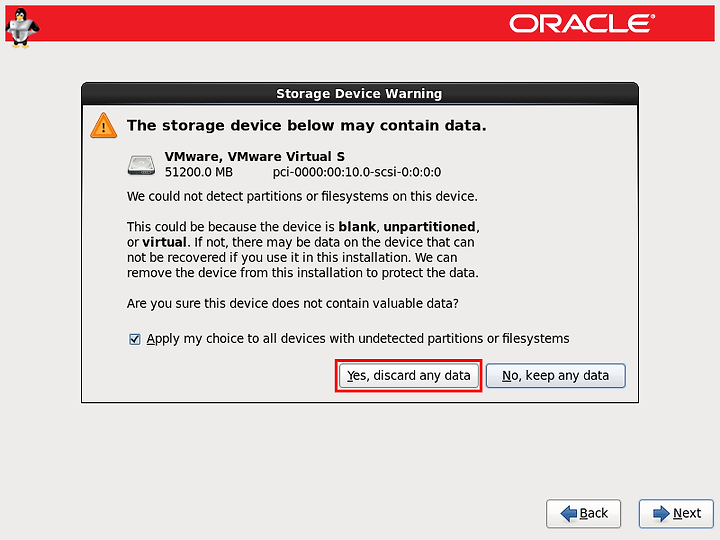Click the 'Are you sure this device' question text
This screenshot has width=720, height=540.
[292, 304]
